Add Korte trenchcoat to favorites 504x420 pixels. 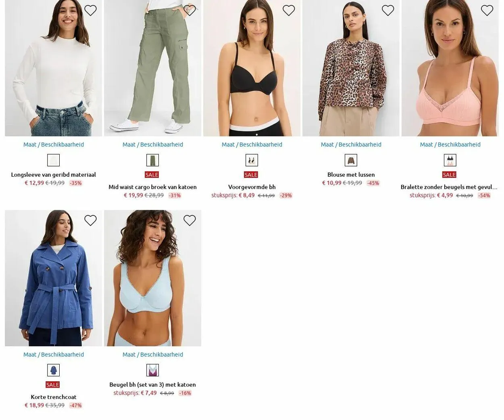(90, 220)
